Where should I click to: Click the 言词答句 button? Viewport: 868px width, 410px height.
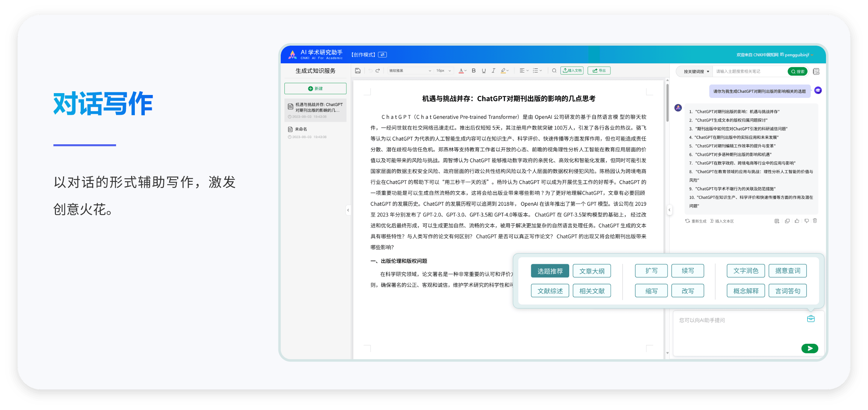pyautogui.click(x=788, y=291)
